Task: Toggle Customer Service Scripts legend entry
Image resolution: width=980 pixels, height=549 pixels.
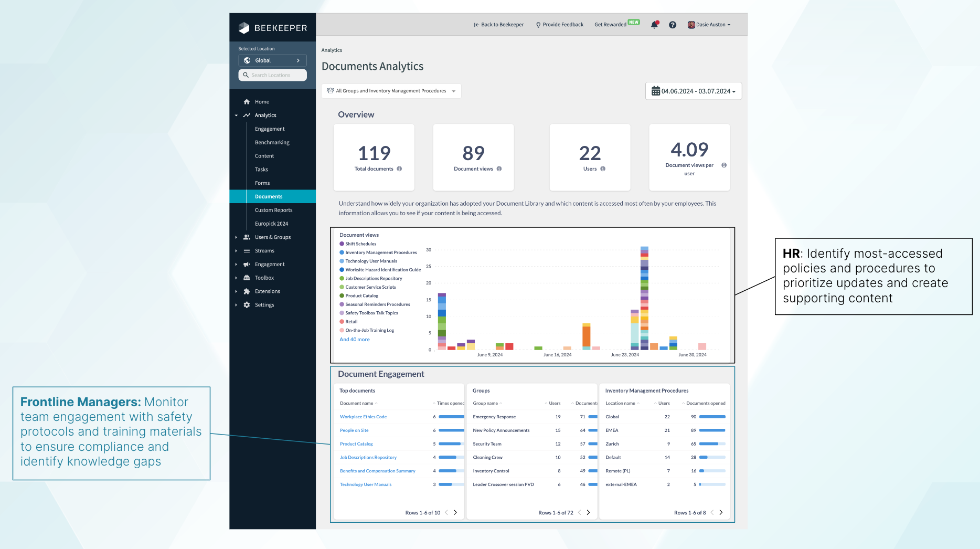Action: pos(368,287)
